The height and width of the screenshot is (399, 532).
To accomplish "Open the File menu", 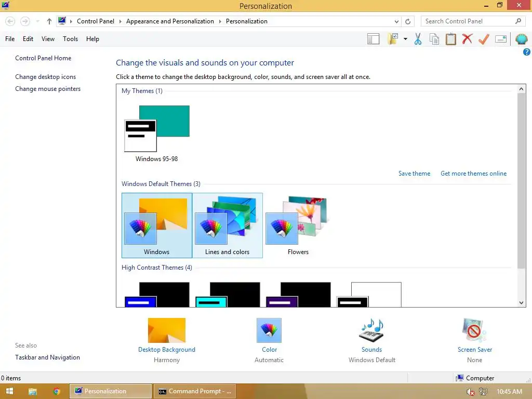I will (x=10, y=38).
